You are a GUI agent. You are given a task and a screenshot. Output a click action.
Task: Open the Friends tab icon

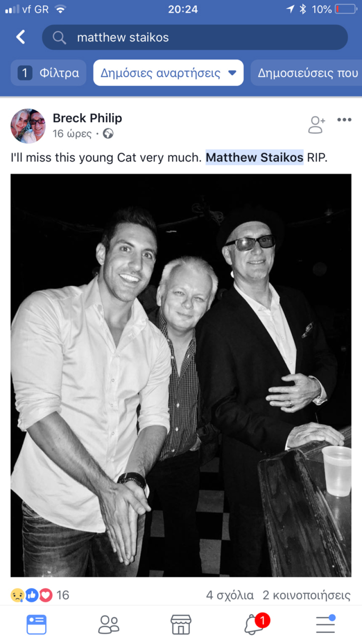(109, 624)
